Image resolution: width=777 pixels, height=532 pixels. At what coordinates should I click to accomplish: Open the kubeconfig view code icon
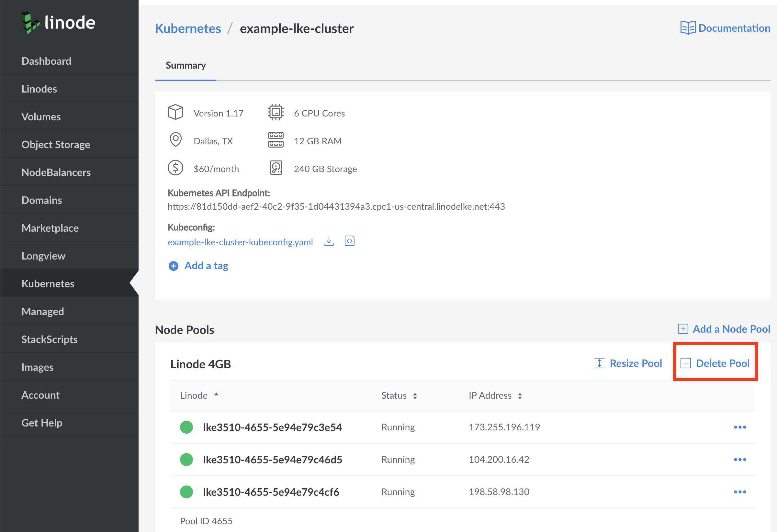point(349,241)
